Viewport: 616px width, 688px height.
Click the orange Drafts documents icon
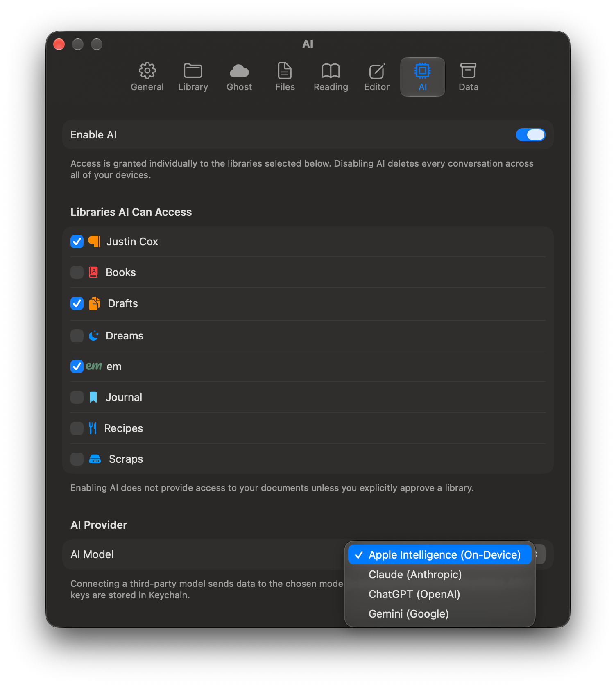[95, 303]
